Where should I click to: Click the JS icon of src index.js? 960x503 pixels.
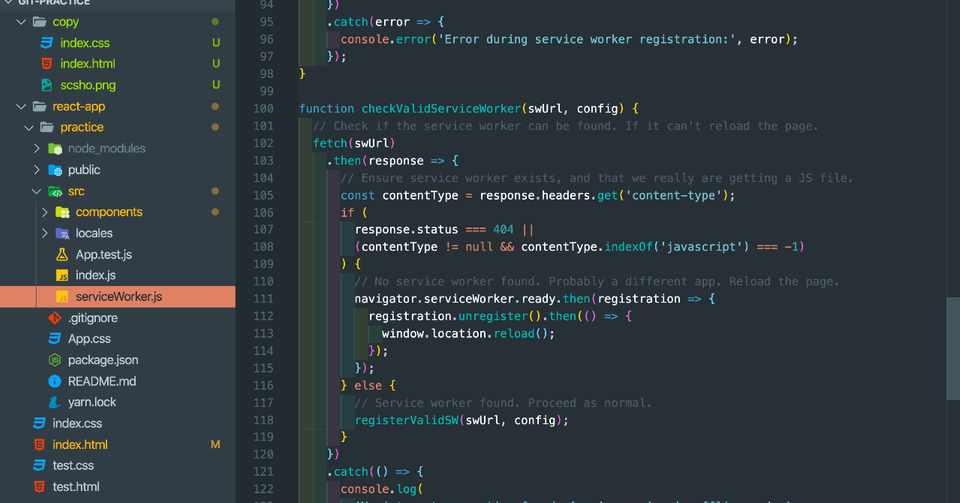(62, 276)
